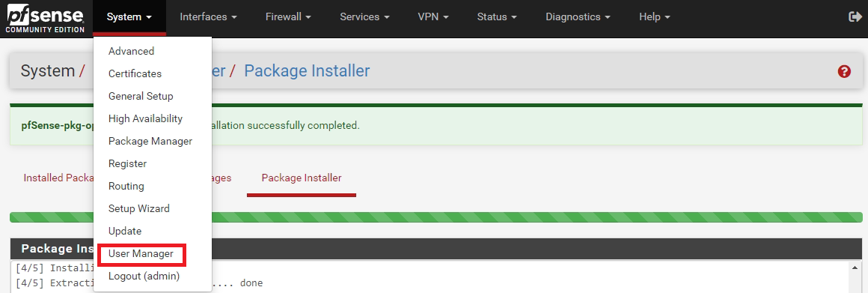This screenshot has height=293, width=868.
Task: Click the green installation progress bar
Action: click(x=435, y=217)
